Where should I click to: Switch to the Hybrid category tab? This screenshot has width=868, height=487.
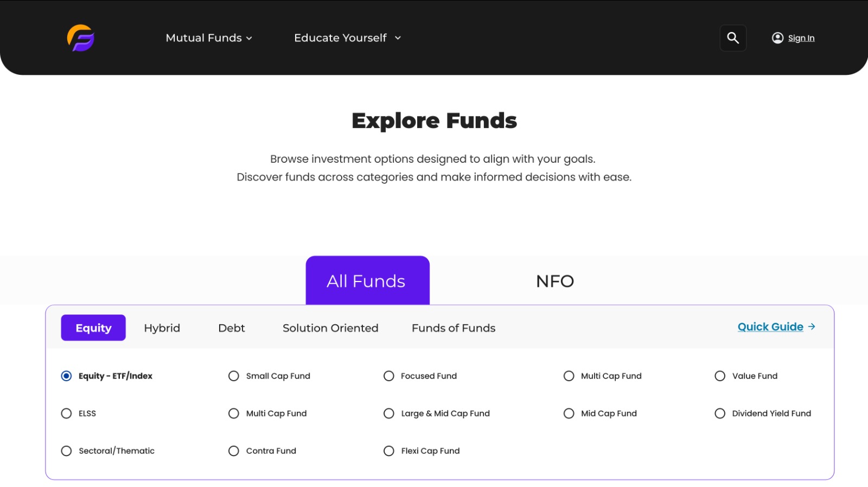[x=162, y=328]
